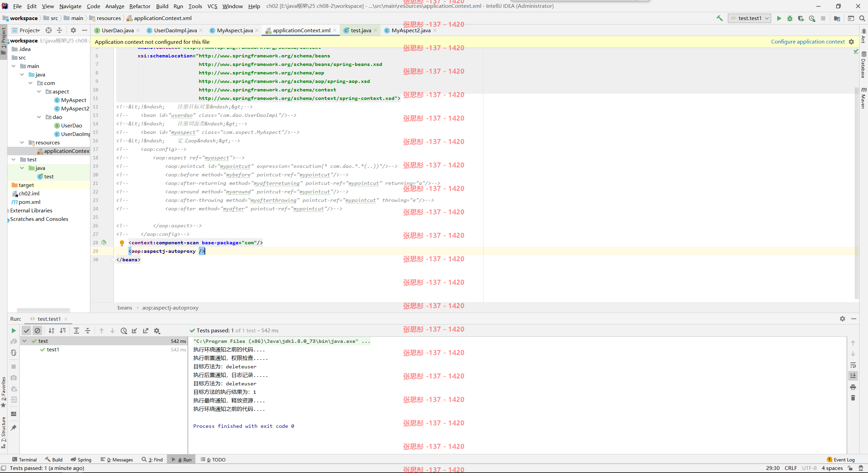Click the Import Tests icon
This screenshot has height=473, width=868.
(x=135, y=331)
